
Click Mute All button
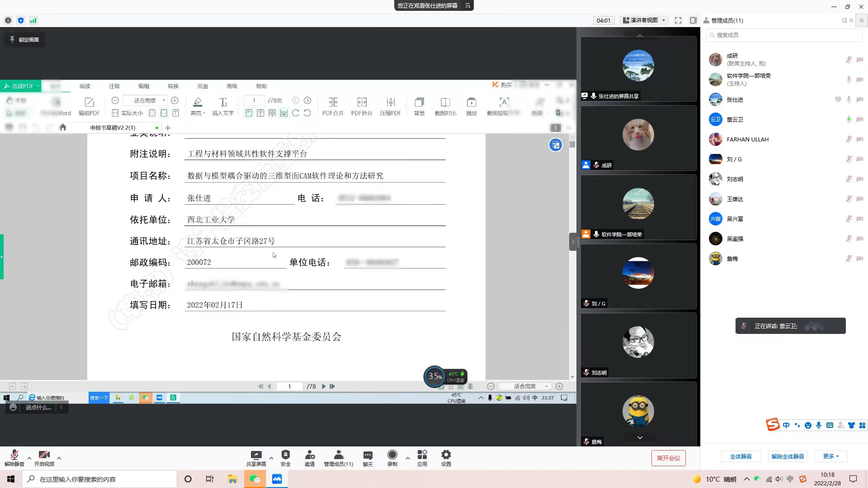(741, 456)
